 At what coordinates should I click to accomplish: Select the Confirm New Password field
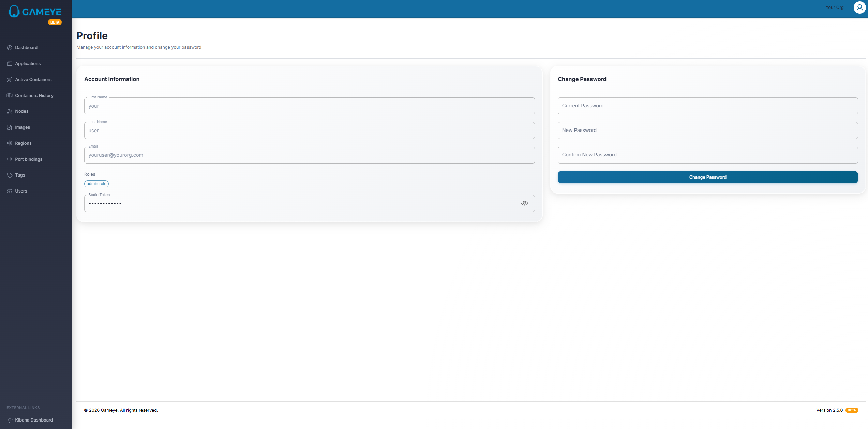pyautogui.click(x=707, y=155)
